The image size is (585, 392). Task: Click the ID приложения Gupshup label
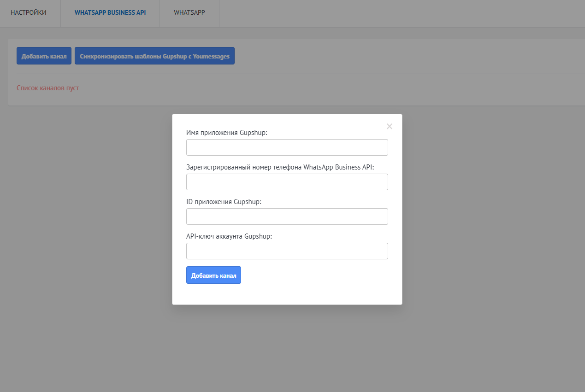[x=224, y=202]
